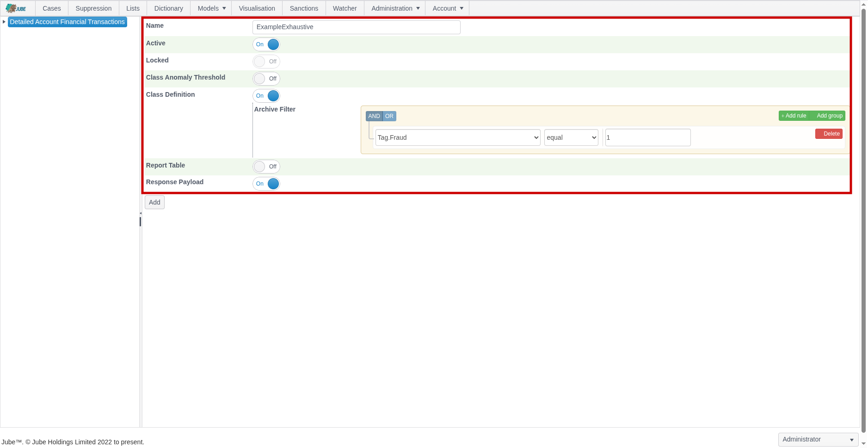The height and width of the screenshot is (448, 868).
Task: Open the Account menu dropdown
Action: (447, 8)
